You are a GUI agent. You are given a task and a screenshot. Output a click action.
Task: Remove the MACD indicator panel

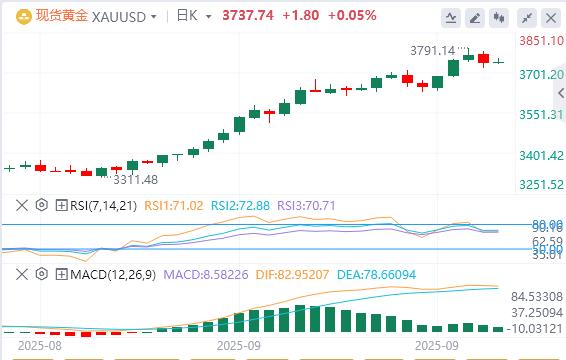[22, 274]
